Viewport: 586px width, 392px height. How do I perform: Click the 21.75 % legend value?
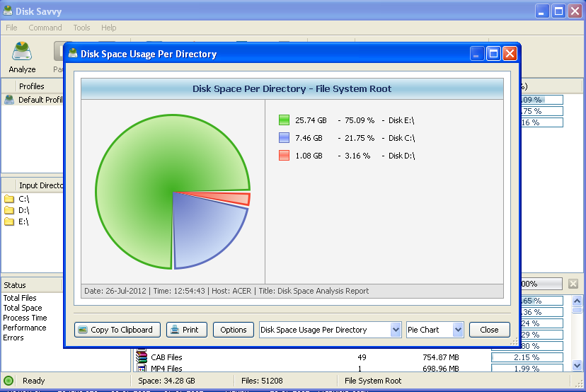click(360, 138)
